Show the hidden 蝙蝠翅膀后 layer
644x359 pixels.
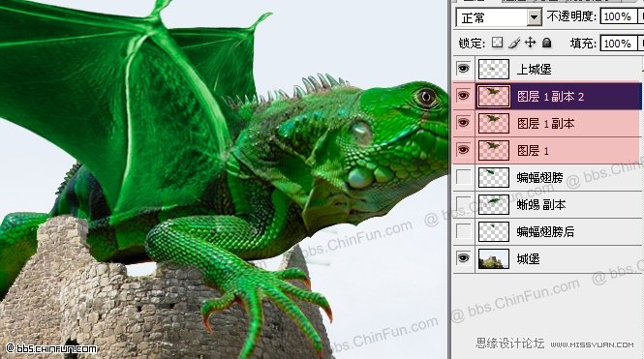tap(463, 231)
